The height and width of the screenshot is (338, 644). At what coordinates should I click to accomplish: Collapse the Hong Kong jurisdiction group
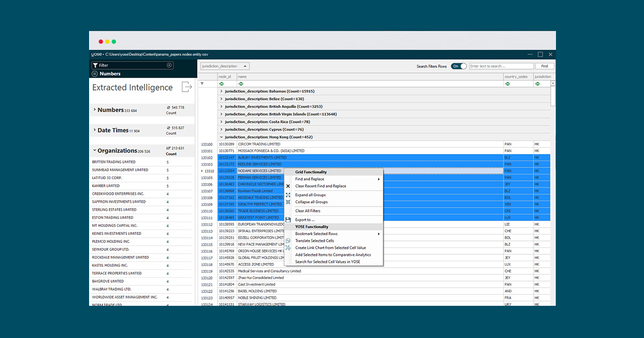pyautogui.click(x=221, y=137)
